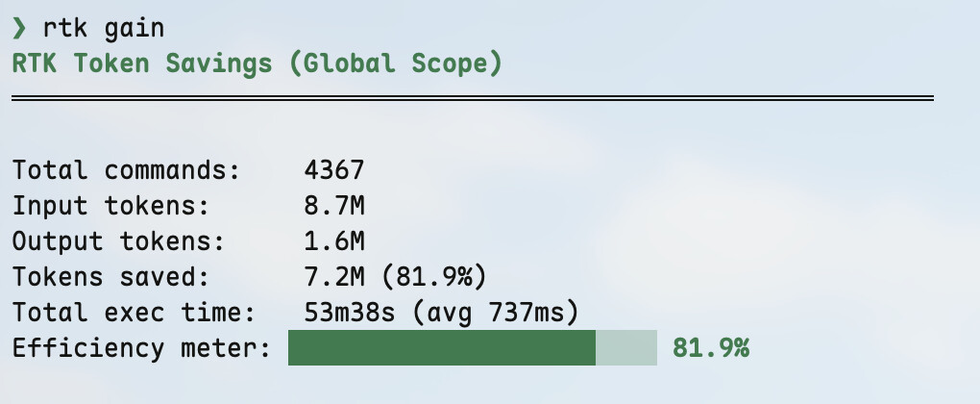
Task: Click the 53m38s execution time value
Action: 350,313
